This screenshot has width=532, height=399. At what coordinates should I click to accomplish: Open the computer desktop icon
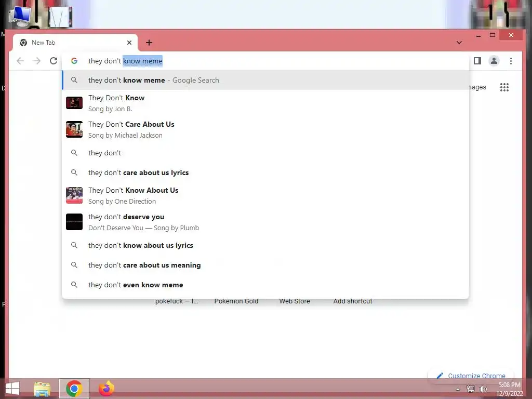coord(20,16)
